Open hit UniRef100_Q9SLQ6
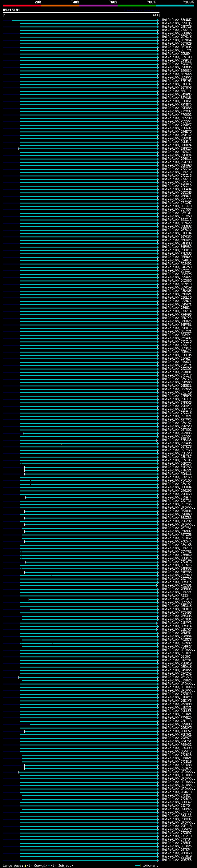 pos(177,23)
